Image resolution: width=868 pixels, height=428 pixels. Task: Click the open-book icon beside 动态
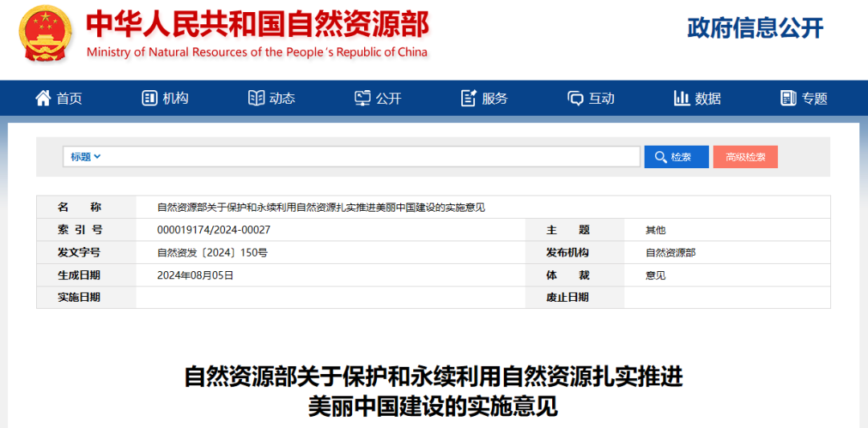click(256, 98)
